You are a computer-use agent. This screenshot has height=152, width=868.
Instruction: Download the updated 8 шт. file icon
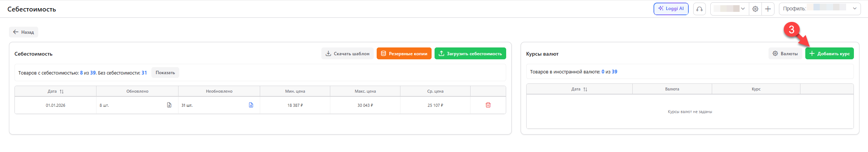tap(169, 105)
